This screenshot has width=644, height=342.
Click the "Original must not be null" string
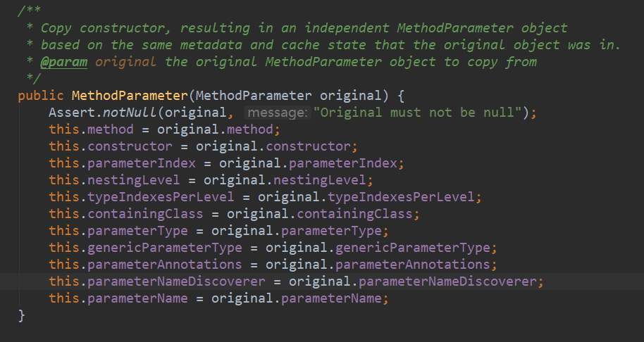pyautogui.click(x=416, y=113)
